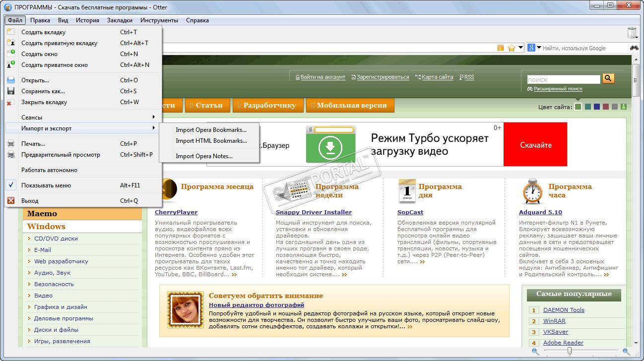644x361 pixels.
Task: Click the Otter browser icon in title bar
Action: [8, 7]
